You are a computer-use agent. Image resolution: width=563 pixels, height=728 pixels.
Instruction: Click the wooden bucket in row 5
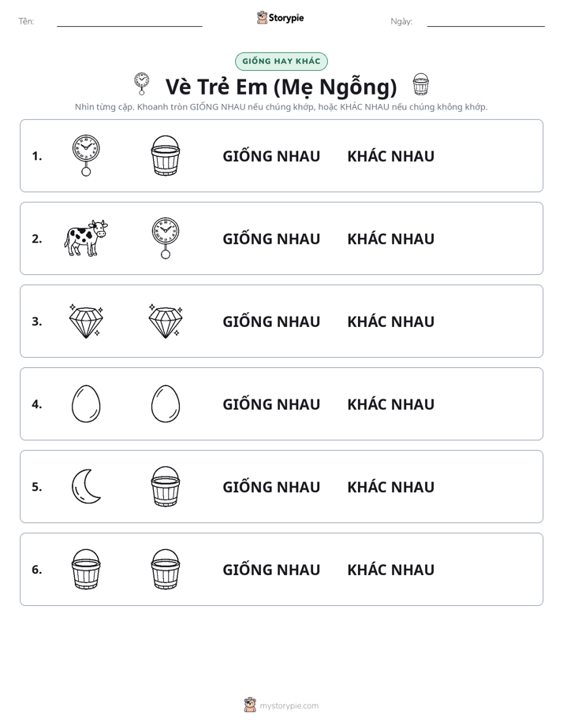click(166, 487)
